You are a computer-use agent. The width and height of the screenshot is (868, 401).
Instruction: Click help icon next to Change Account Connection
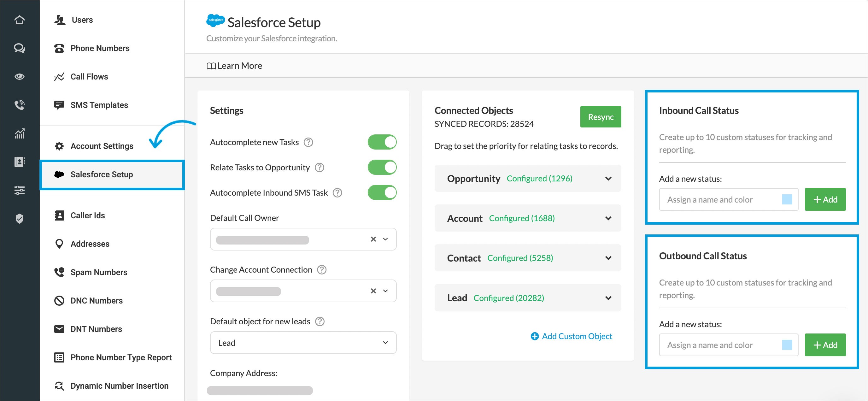[x=321, y=269]
